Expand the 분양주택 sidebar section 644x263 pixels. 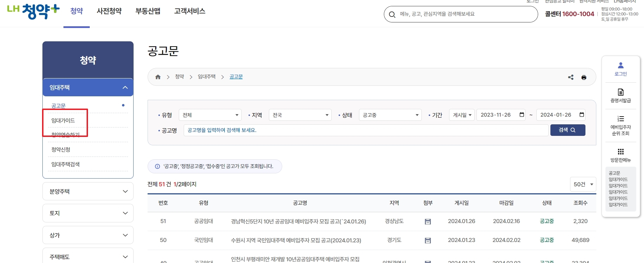(88, 191)
